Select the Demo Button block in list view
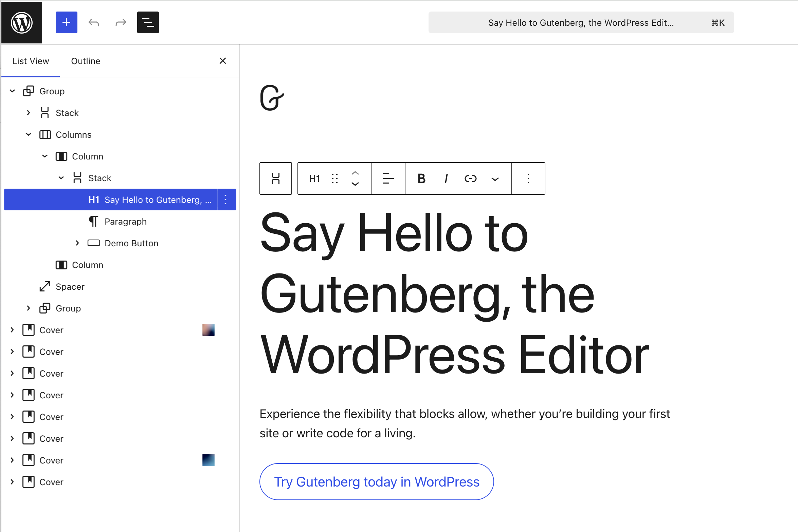798x532 pixels. click(120, 243)
